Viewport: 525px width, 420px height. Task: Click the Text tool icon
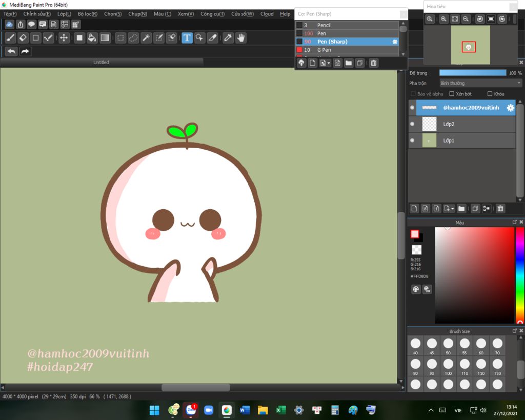pyautogui.click(x=187, y=38)
